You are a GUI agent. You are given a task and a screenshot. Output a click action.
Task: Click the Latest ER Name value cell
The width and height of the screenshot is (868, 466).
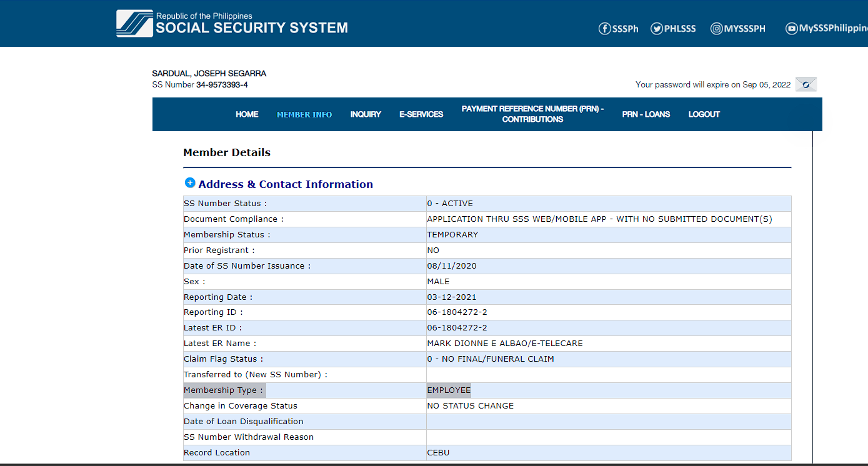point(504,344)
